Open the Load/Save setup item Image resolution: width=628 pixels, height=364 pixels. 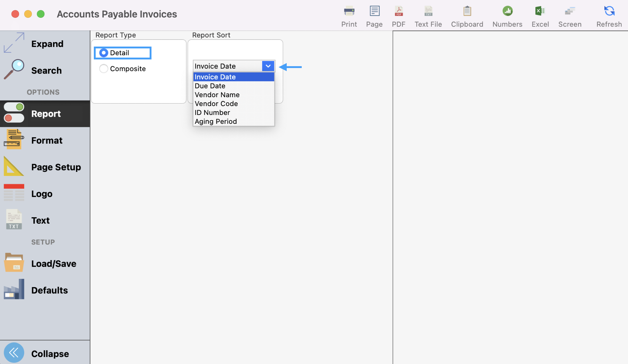tap(45, 264)
